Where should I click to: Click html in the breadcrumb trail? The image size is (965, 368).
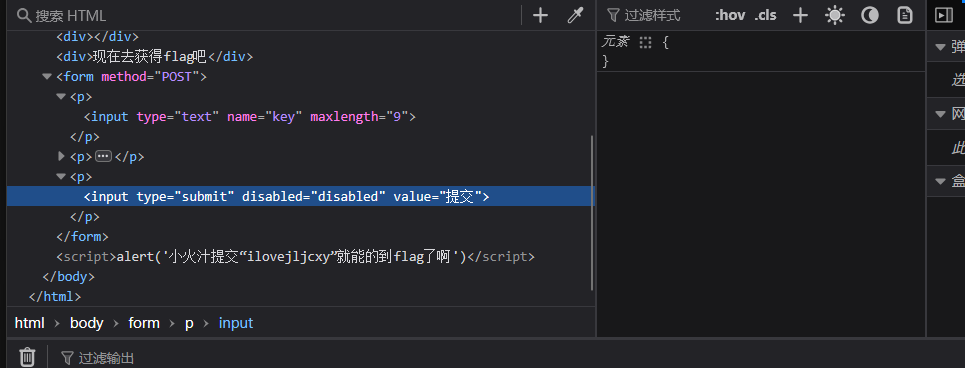point(30,323)
